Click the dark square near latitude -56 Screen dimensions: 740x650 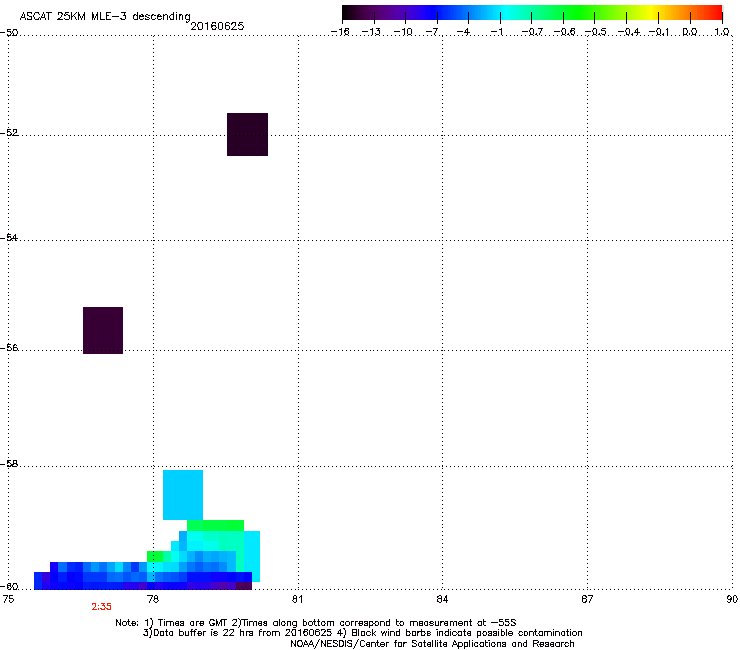click(x=103, y=330)
